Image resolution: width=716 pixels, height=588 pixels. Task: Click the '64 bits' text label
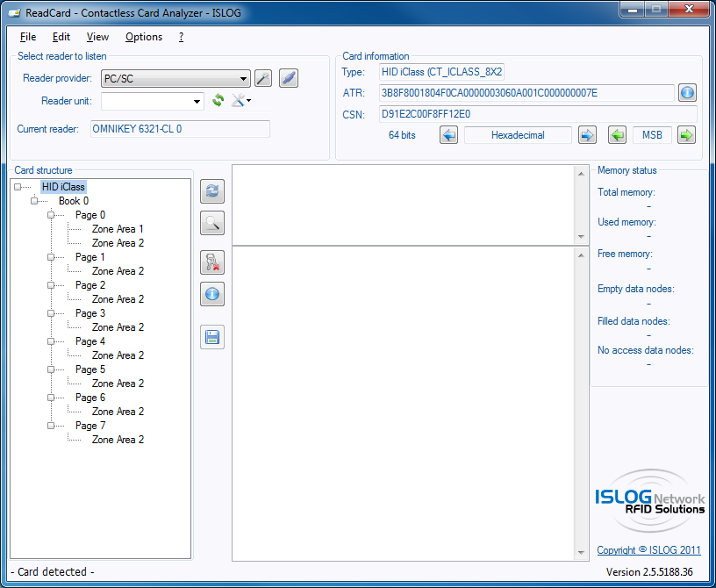click(402, 135)
